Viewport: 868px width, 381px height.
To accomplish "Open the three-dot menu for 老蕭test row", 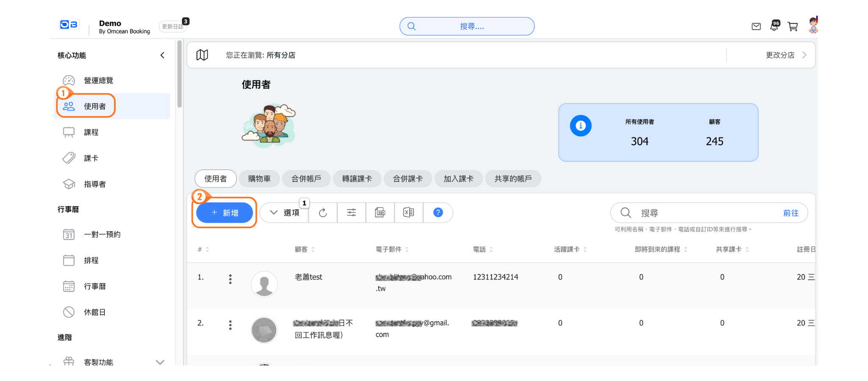I will click(x=230, y=279).
